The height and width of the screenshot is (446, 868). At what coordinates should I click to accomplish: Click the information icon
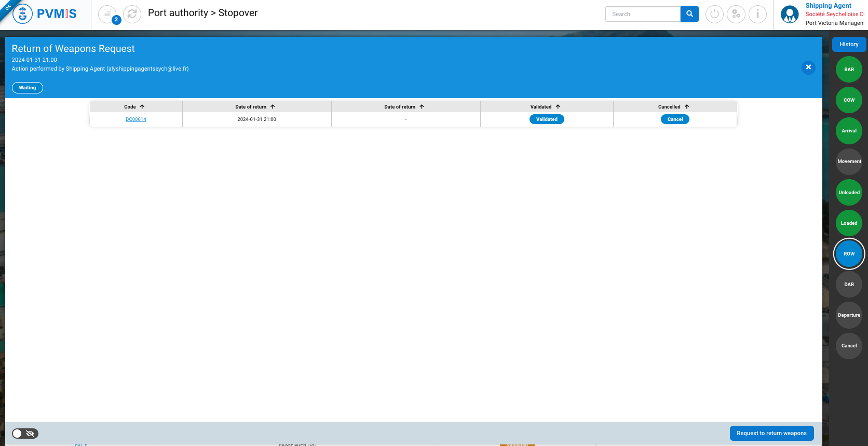click(x=757, y=14)
